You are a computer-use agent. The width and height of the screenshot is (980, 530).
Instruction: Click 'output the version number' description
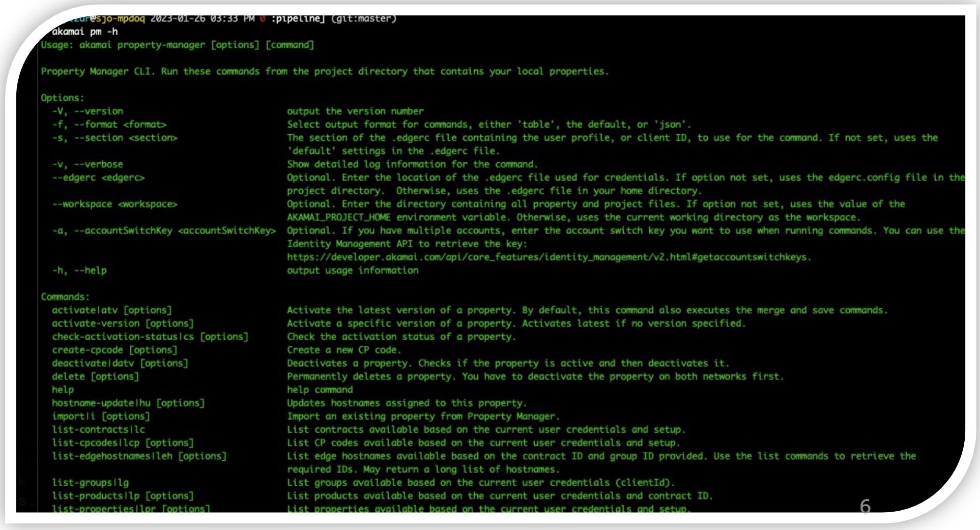[x=355, y=111]
